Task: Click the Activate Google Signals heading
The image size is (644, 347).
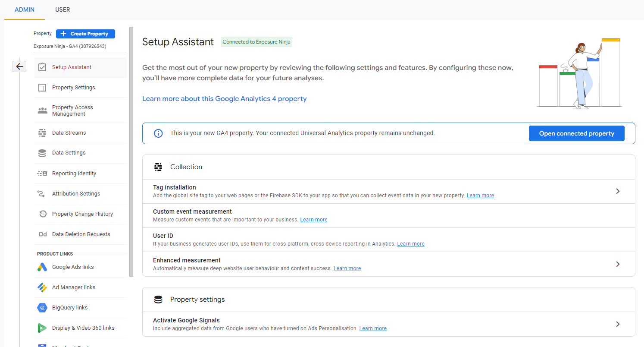Action: pyautogui.click(x=186, y=320)
